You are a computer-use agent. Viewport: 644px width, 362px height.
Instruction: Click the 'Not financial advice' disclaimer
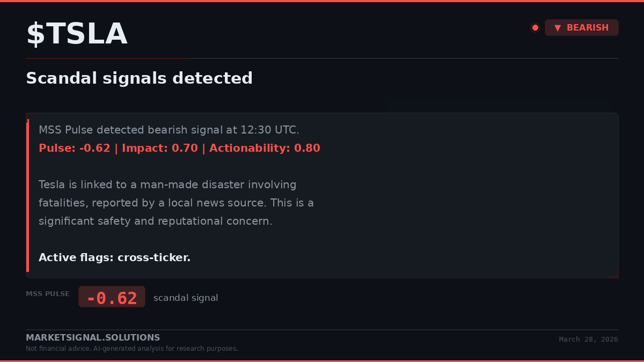(131, 349)
